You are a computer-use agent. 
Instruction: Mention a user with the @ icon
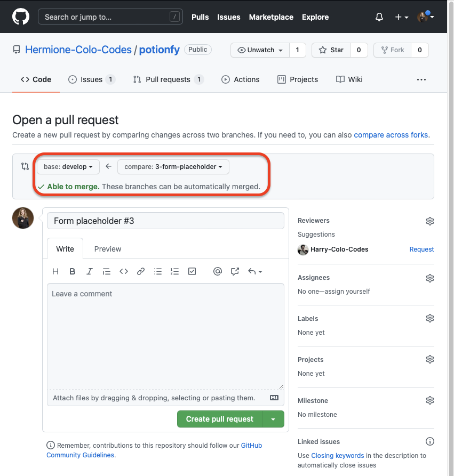point(217,271)
